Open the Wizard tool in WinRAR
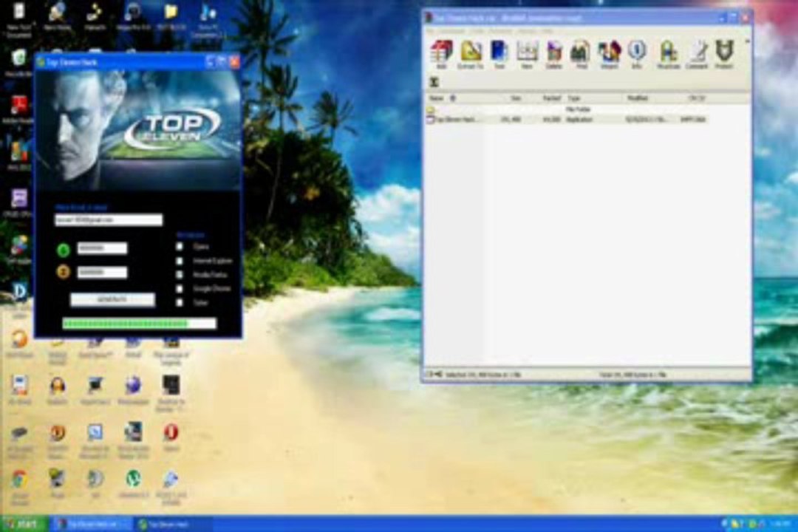The height and width of the screenshot is (532, 798). (x=609, y=55)
